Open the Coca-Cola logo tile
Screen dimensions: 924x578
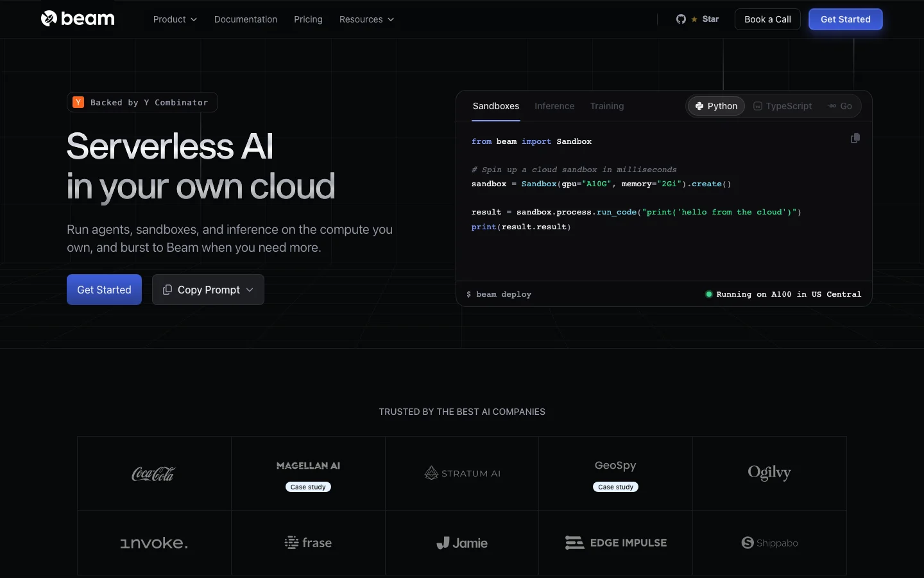[x=153, y=473]
